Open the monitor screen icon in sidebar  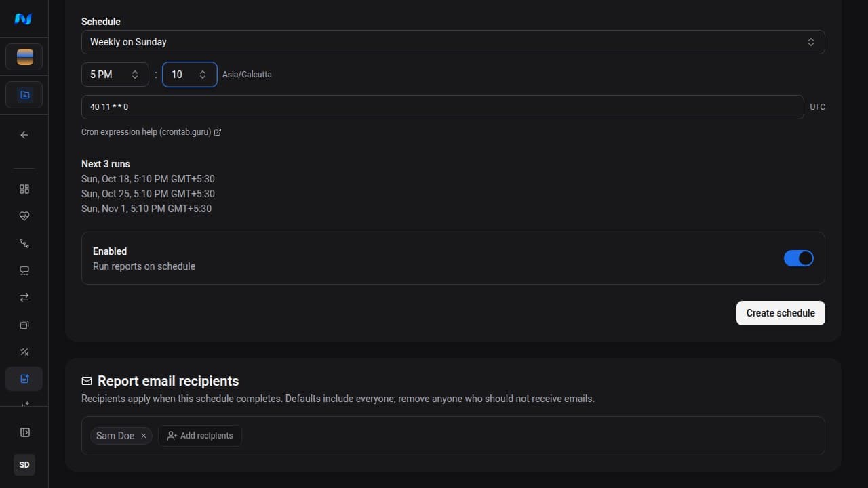(24, 270)
